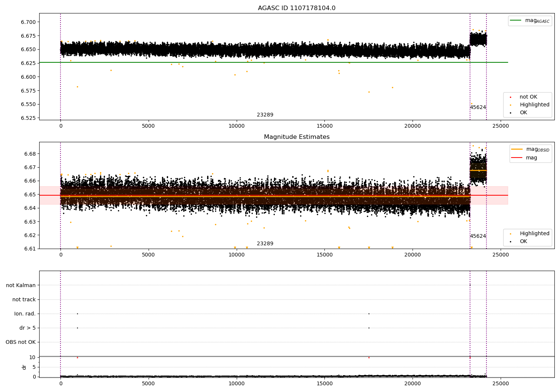Click the green line swatch in mag AGASC legend

[x=516, y=21]
